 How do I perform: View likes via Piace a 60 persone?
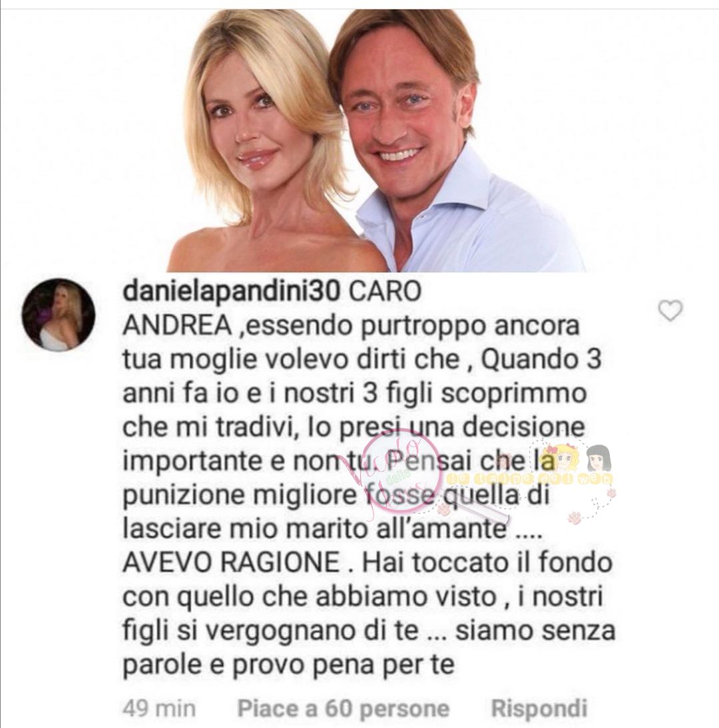coord(344,709)
